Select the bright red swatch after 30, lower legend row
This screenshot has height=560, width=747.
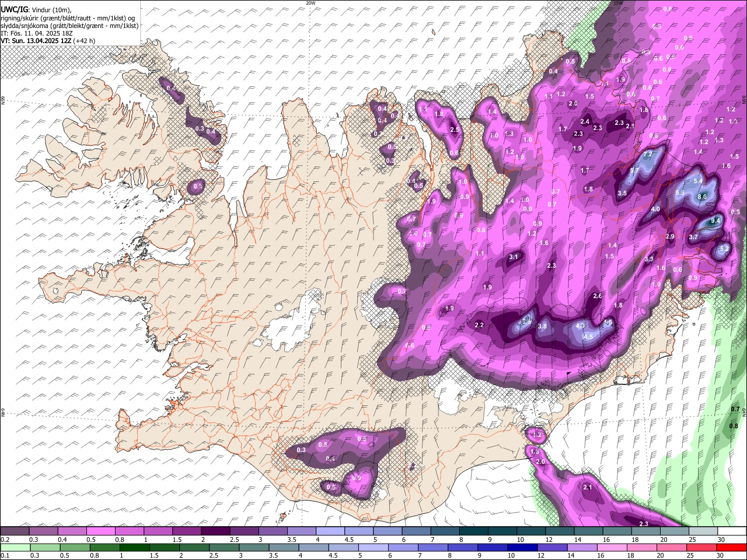(731, 548)
